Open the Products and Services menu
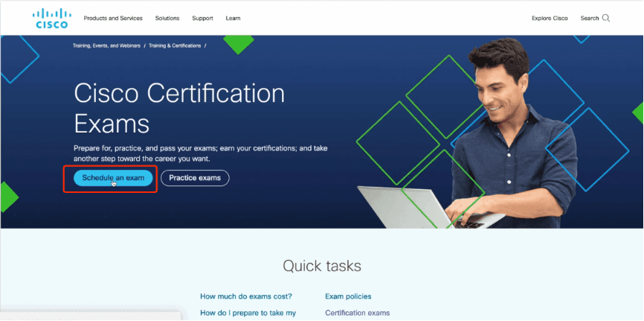The width and height of the screenshot is (644, 321). (x=113, y=18)
